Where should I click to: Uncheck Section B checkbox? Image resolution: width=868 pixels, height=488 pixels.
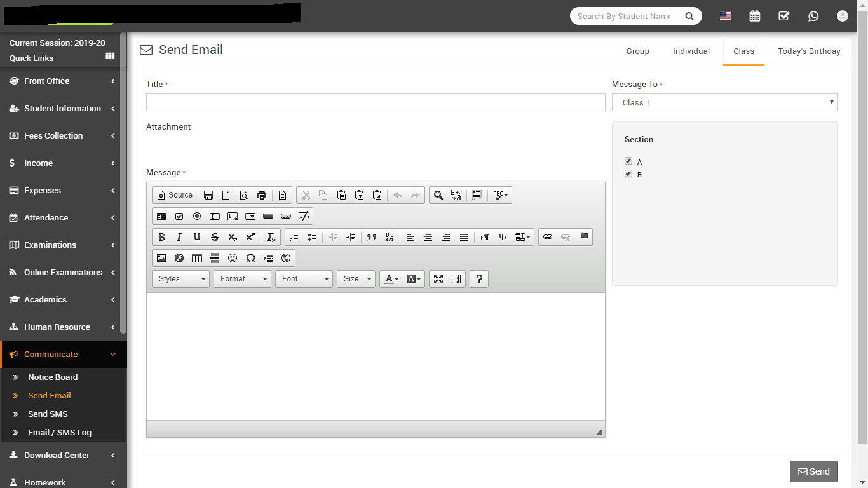pyautogui.click(x=628, y=174)
